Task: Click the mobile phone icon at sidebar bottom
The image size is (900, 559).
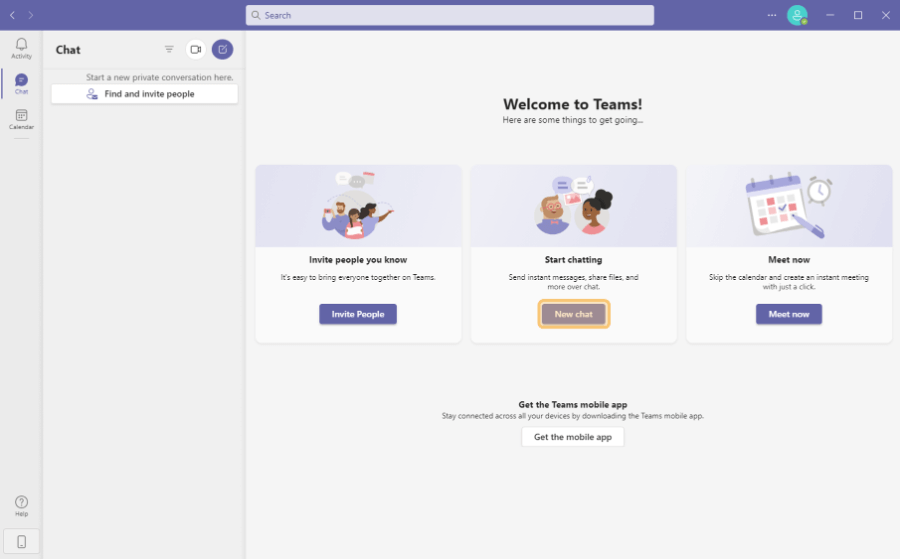Action: 21,541
